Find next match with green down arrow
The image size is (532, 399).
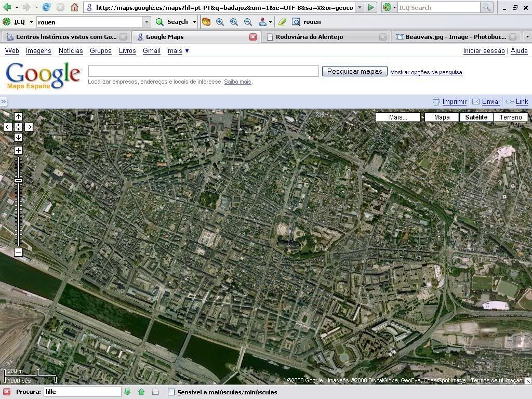click(127, 392)
